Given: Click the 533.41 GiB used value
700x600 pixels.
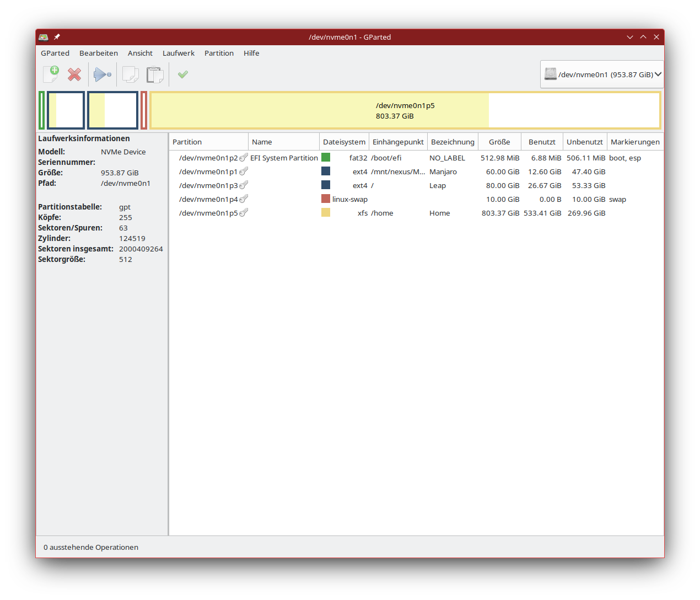Looking at the screenshot, I should point(542,213).
